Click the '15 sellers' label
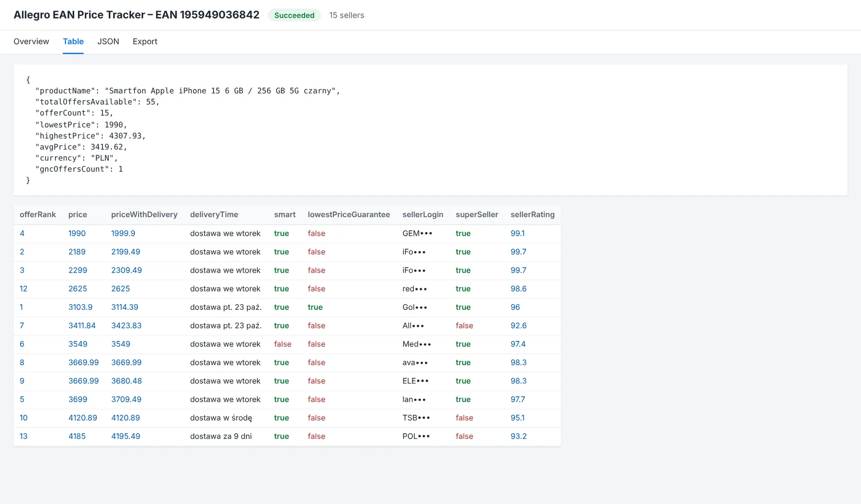Viewport: 861px width, 504px height. 347,15
